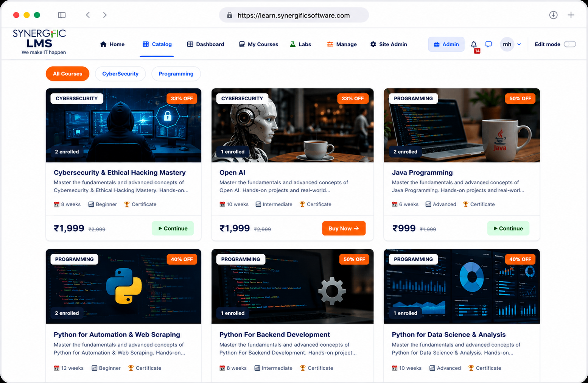The image size is (588, 383).
Task: Click level icon beside Advanced on Java Programming card
Action: (x=428, y=204)
